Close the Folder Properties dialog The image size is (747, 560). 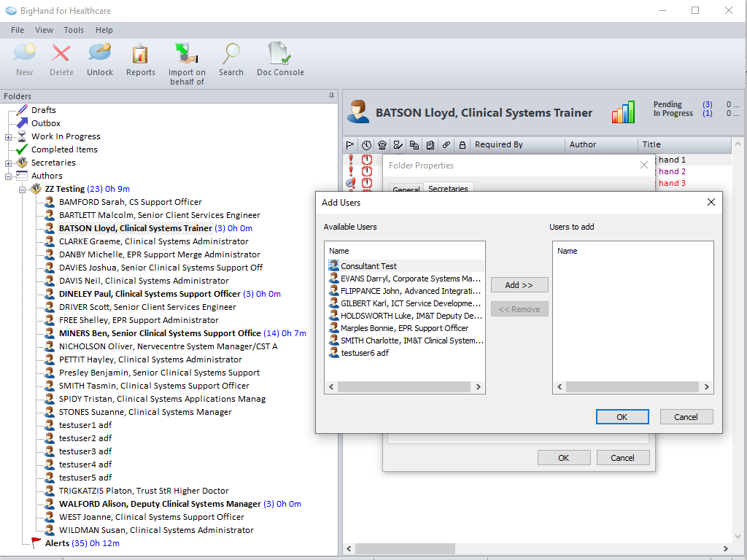(x=643, y=166)
